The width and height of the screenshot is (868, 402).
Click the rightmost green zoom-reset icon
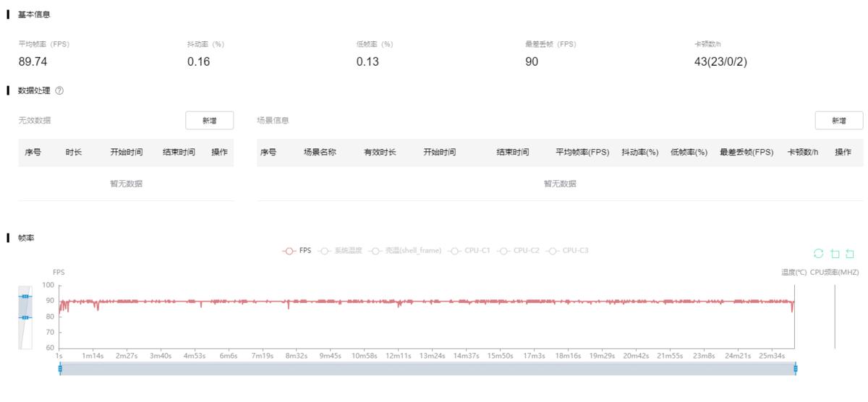pos(850,253)
